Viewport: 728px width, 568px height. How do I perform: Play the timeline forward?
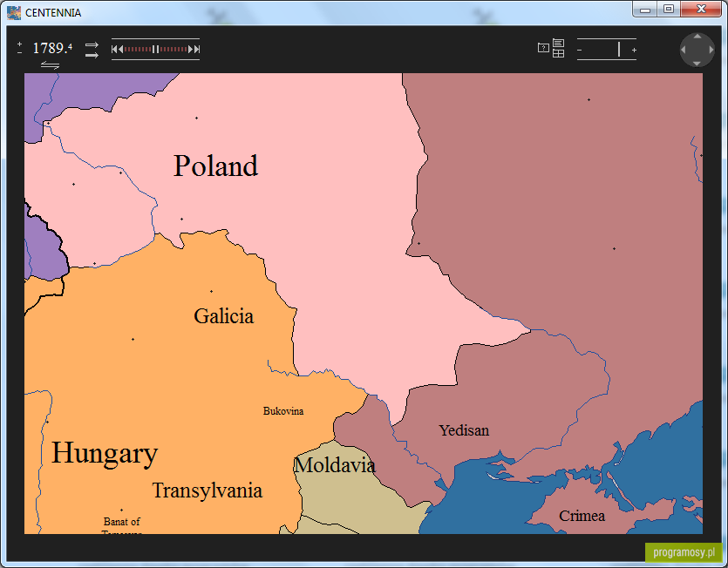(x=190, y=49)
